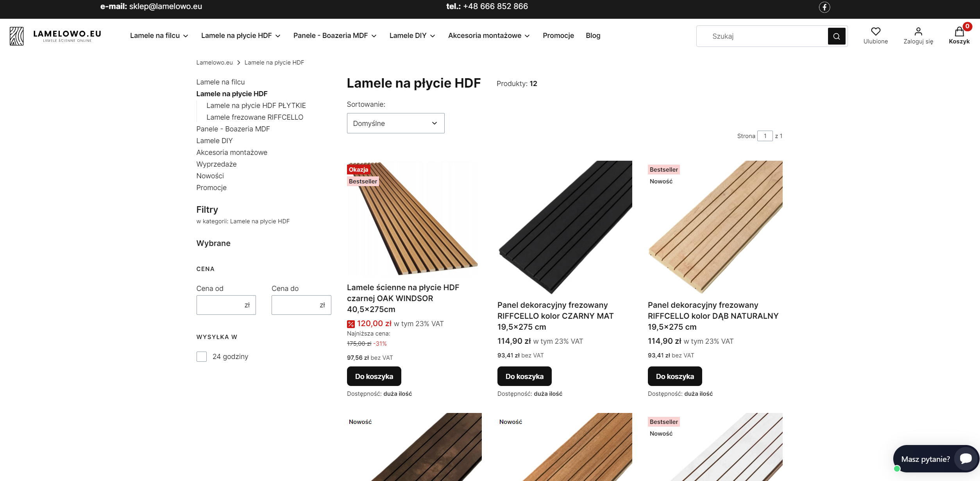Open the Masz pytanie chat bubble
This screenshot has height=481, width=980.
965,458
